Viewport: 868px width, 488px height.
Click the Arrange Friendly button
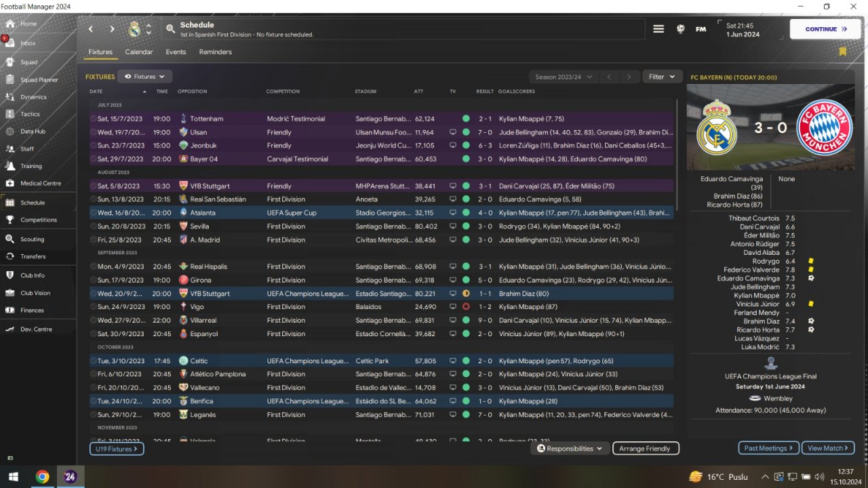click(x=645, y=448)
